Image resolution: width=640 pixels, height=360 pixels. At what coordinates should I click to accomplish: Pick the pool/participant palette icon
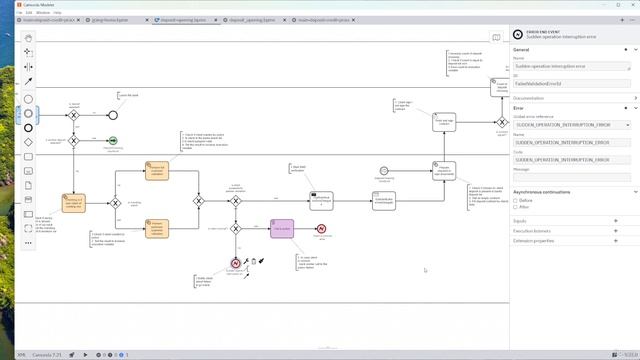coord(28,214)
